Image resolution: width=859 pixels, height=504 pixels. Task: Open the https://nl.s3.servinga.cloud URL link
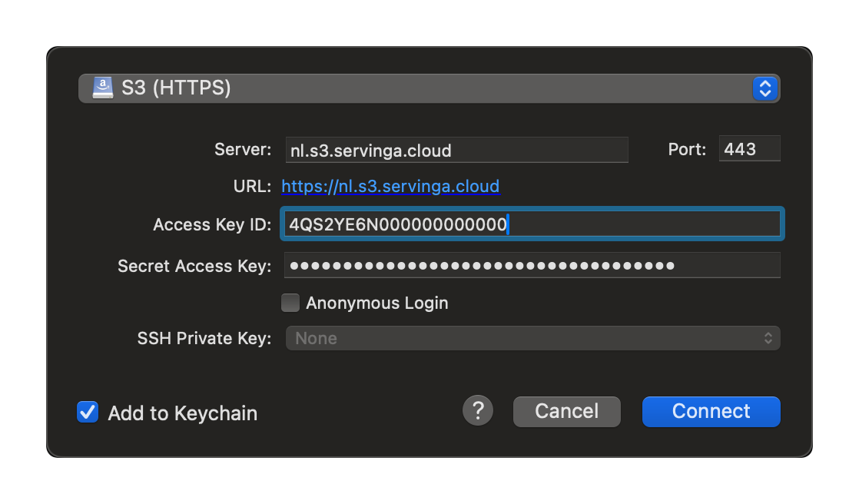tap(390, 186)
